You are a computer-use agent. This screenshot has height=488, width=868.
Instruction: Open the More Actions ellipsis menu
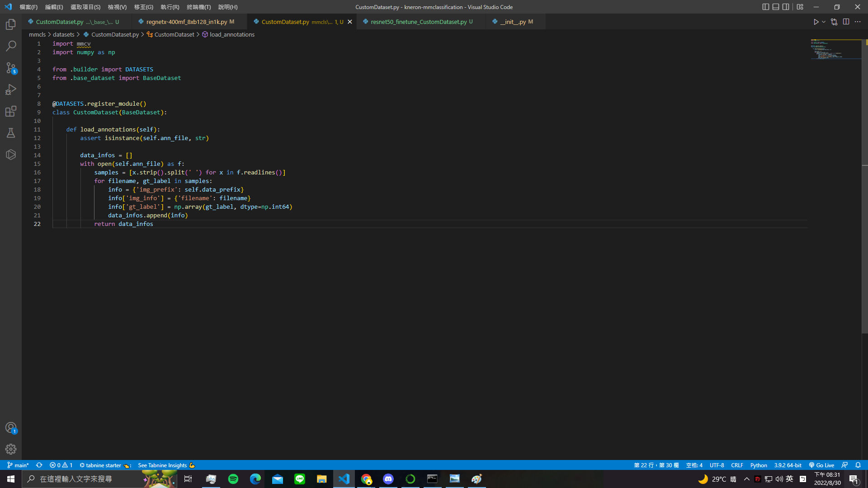click(858, 22)
